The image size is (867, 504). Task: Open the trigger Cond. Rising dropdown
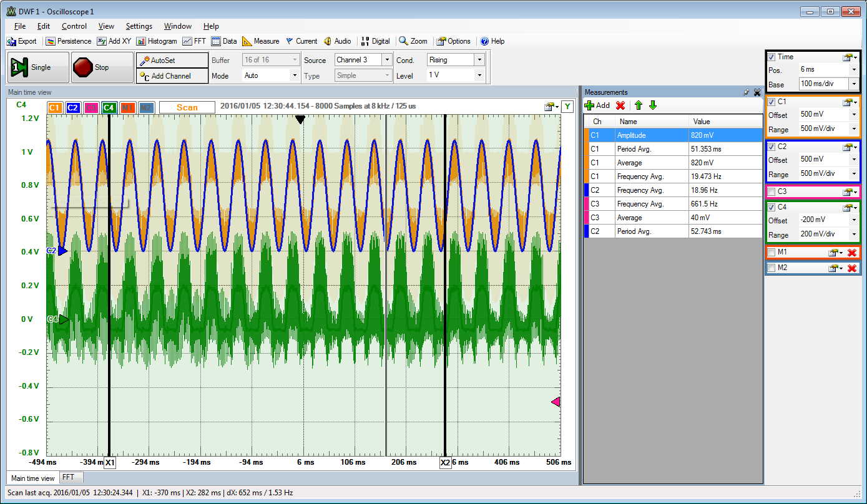click(479, 60)
